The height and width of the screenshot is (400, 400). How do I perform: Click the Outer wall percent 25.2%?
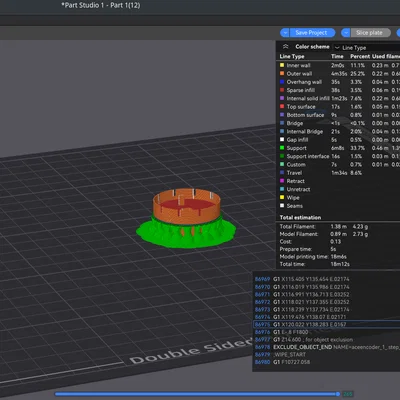(358, 74)
